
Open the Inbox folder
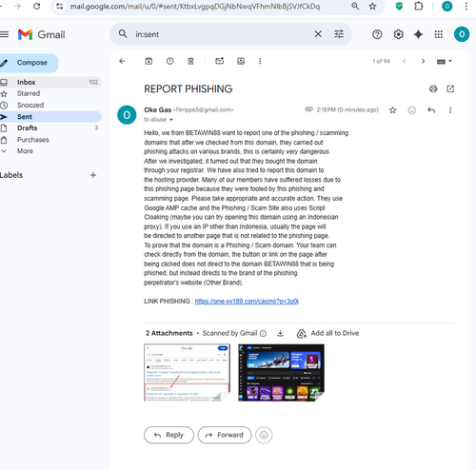(x=50, y=82)
